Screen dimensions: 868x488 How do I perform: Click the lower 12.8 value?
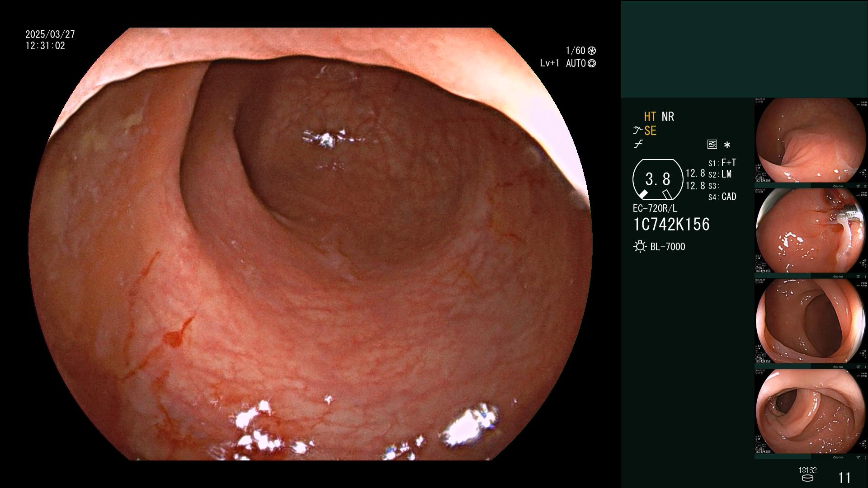pos(695,186)
